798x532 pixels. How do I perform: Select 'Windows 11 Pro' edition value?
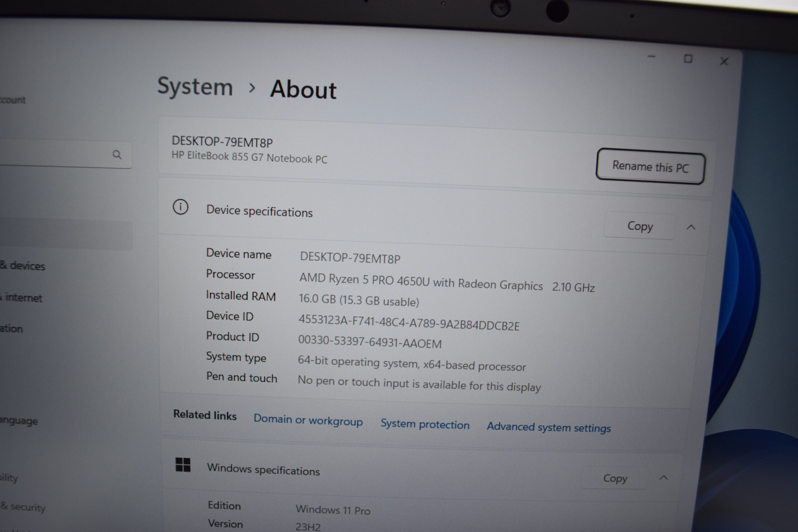click(333, 510)
